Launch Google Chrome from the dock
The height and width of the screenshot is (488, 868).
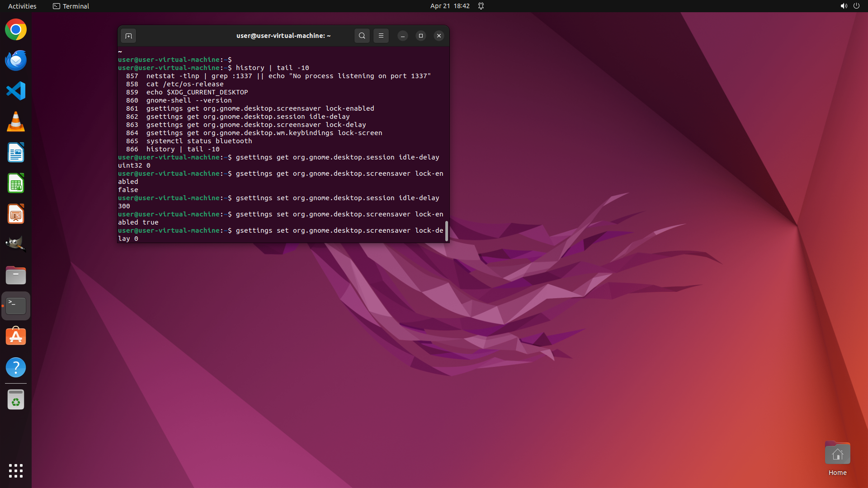(x=16, y=30)
